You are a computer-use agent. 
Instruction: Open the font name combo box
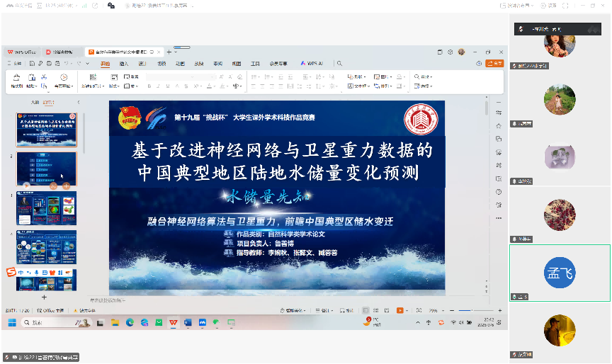(x=171, y=77)
